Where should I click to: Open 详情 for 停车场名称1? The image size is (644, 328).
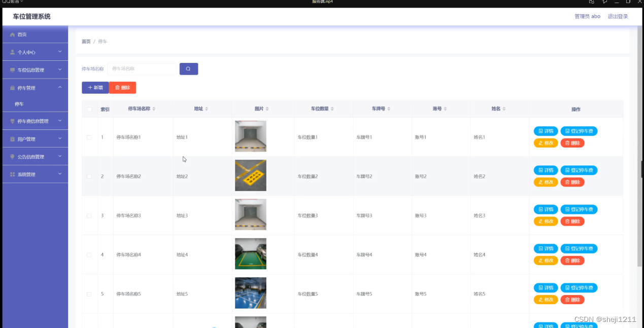(x=546, y=131)
